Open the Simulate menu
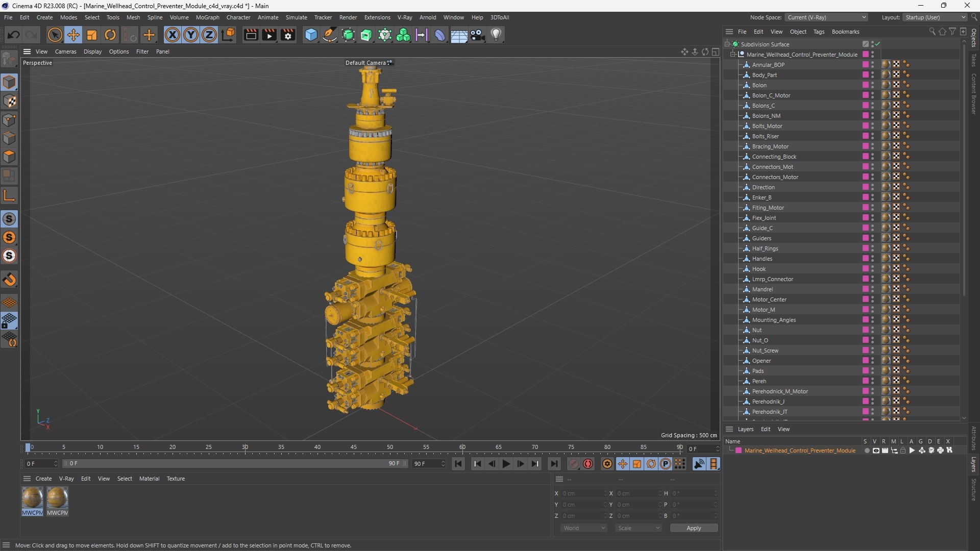This screenshot has height=551, width=980. pos(296,17)
